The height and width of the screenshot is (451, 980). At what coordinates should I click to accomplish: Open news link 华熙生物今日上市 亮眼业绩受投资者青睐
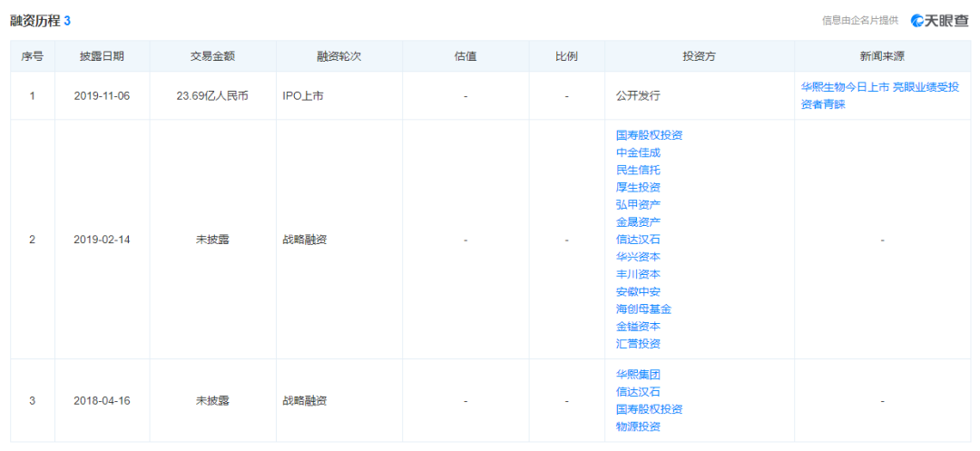(x=880, y=96)
